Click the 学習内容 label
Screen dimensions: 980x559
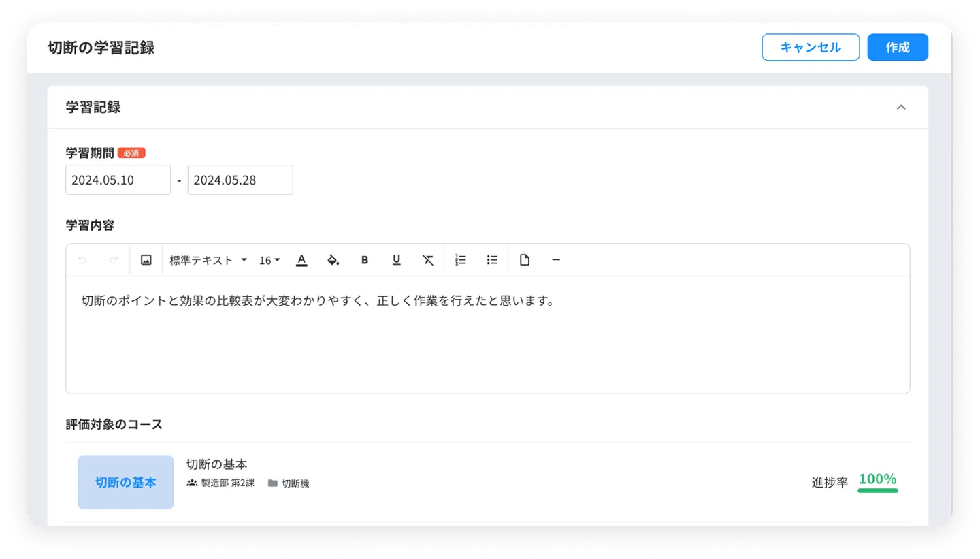[90, 225]
